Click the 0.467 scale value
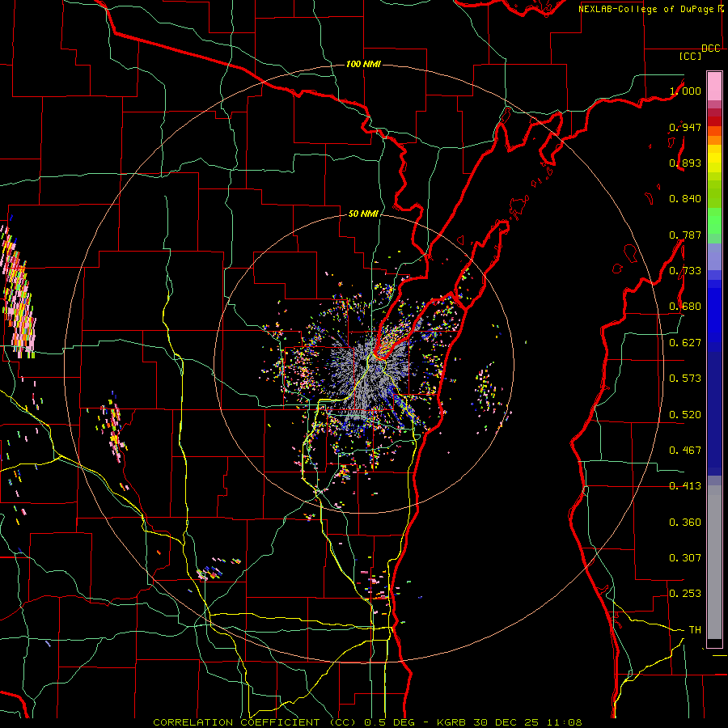Viewport: 728px width, 728px height. click(685, 451)
